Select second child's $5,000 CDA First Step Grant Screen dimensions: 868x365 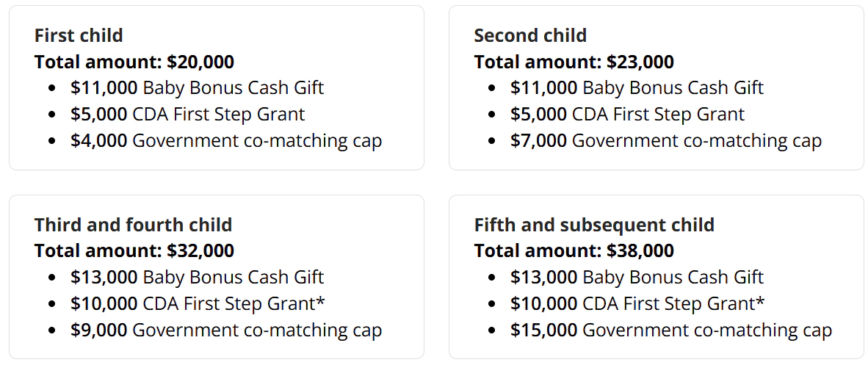(627, 115)
